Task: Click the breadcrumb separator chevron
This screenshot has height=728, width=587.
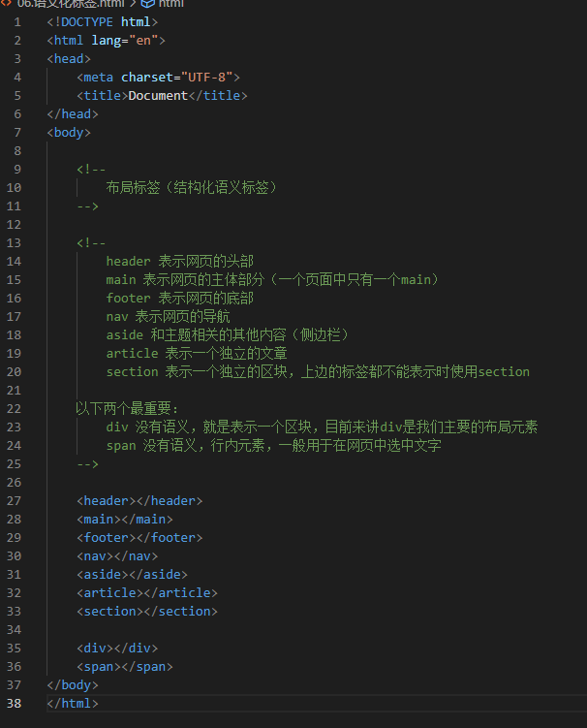Action: point(133,4)
